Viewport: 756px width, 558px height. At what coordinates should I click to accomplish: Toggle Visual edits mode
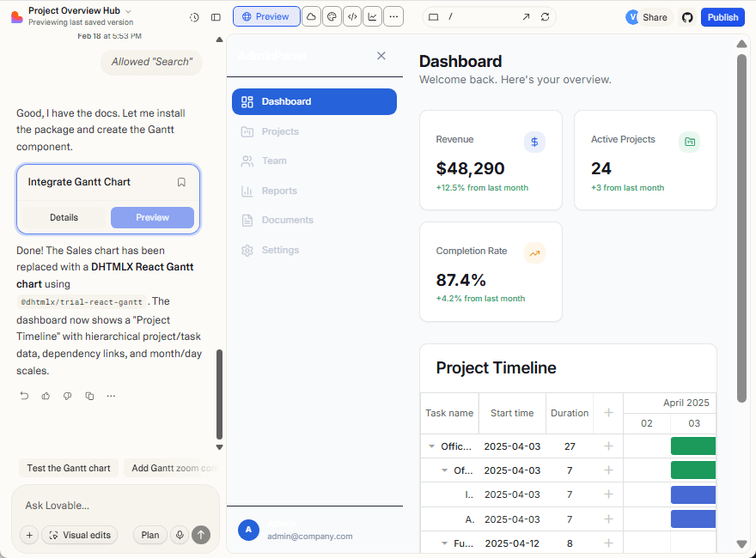coord(79,535)
